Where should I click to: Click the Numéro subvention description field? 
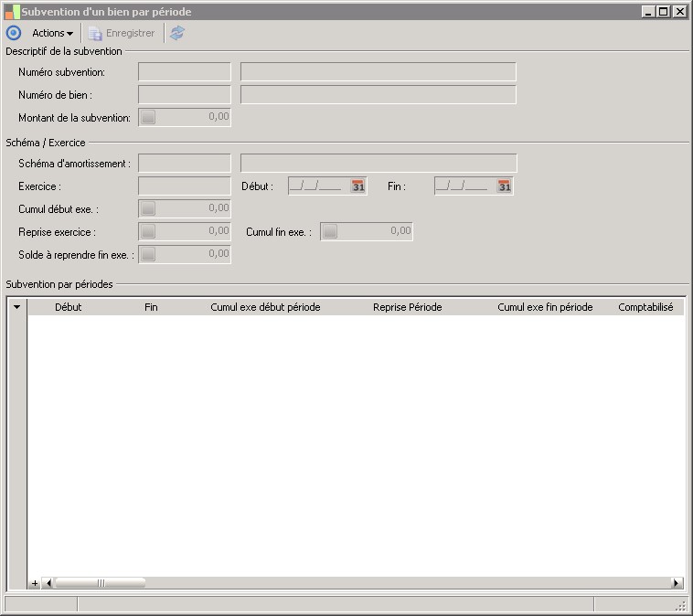(378, 71)
